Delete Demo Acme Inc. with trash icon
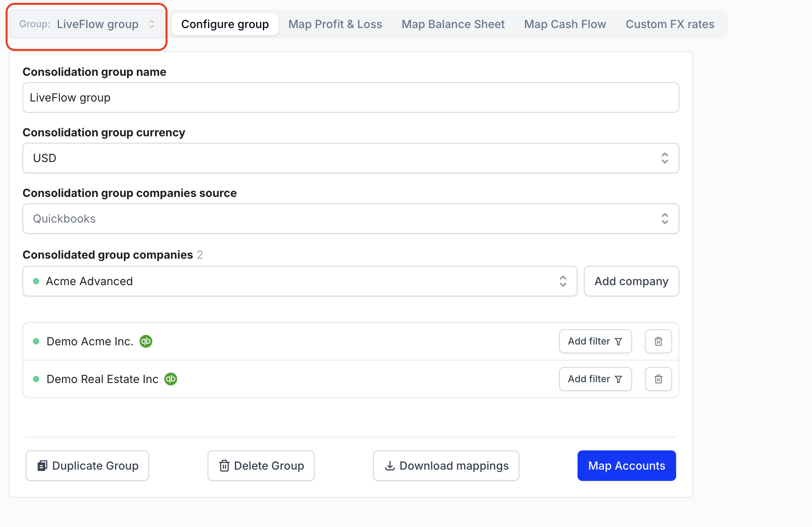The width and height of the screenshot is (812, 527). click(658, 341)
